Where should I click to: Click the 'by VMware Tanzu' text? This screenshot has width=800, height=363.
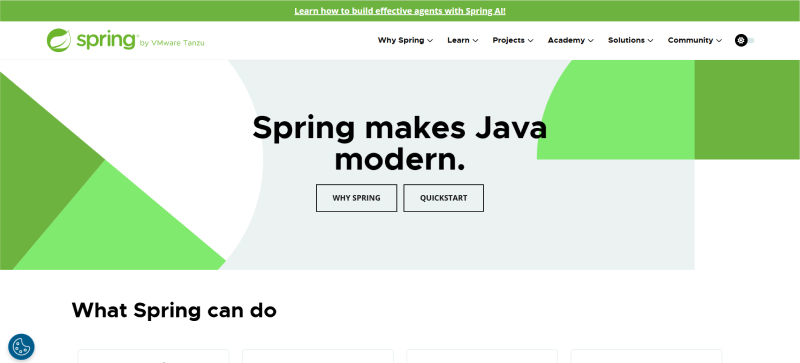171,43
